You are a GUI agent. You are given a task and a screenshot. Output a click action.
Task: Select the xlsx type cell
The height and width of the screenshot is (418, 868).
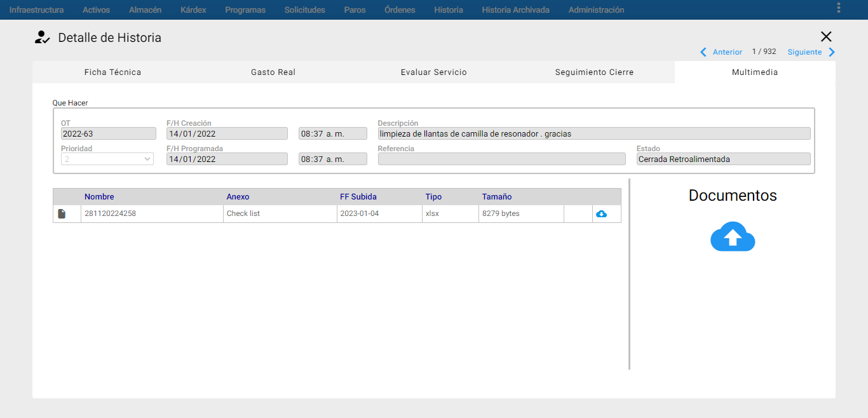451,214
